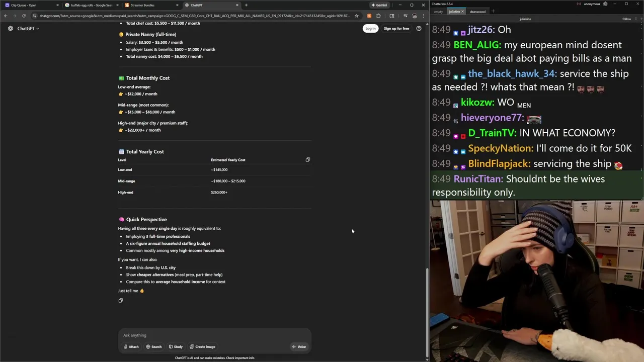Start Voice mode
This screenshot has width=644, height=362.
(x=299, y=346)
